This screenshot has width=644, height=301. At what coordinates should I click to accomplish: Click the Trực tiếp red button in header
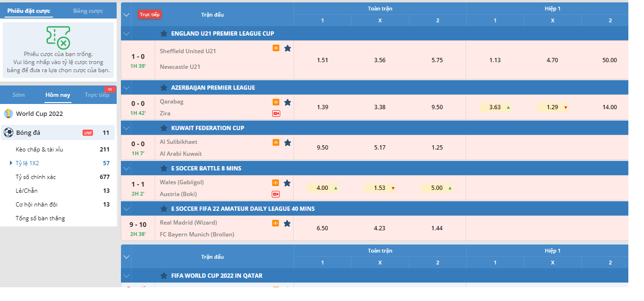(x=149, y=15)
